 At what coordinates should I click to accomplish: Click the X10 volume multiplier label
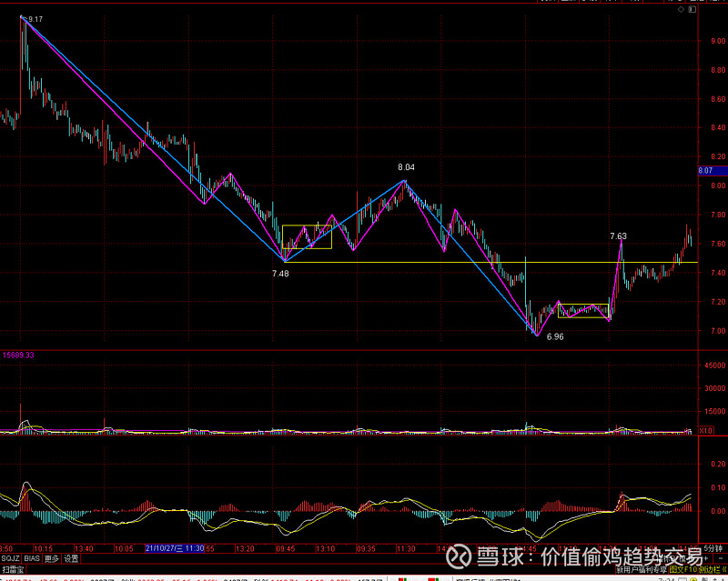(706, 431)
